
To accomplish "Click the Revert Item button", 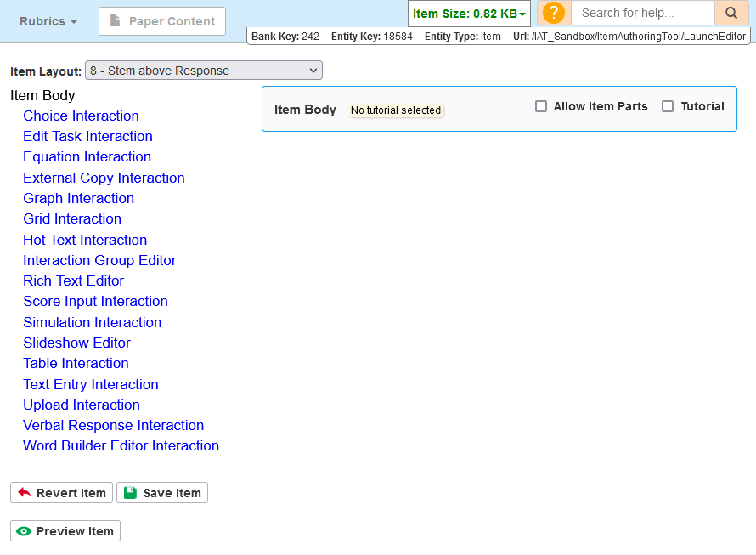I will 62,493.
